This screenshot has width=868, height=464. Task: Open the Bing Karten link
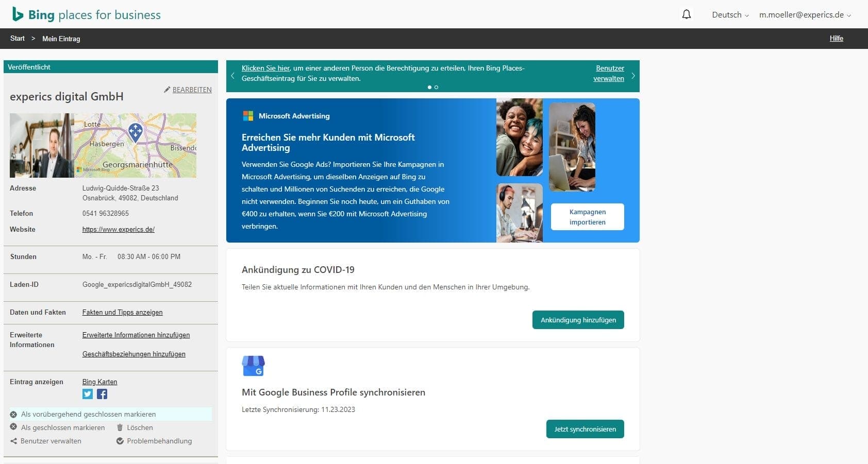coord(99,382)
